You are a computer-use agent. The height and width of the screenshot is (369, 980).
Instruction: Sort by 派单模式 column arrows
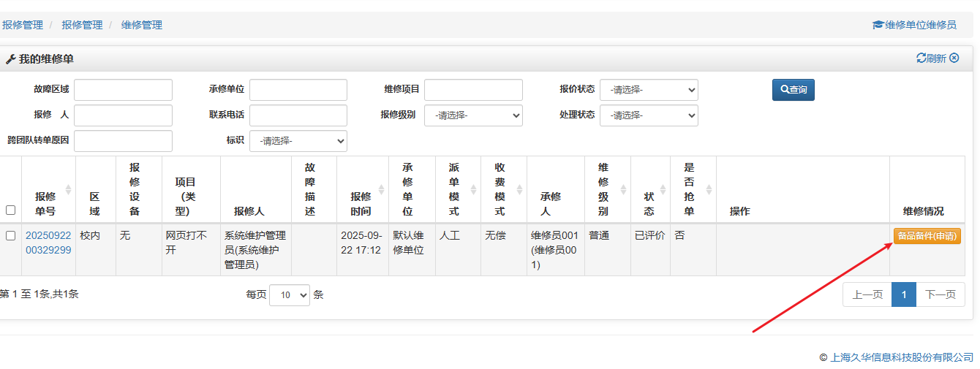(x=473, y=189)
